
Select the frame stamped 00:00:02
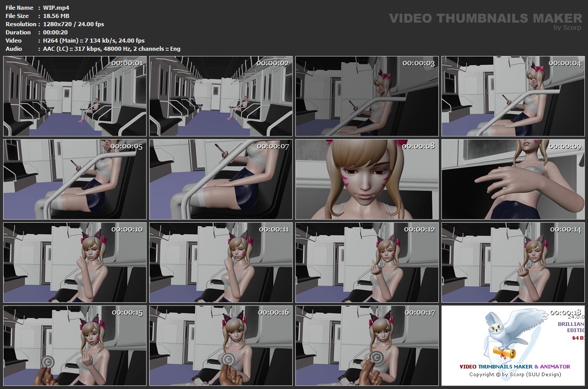pyautogui.click(x=221, y=96)
